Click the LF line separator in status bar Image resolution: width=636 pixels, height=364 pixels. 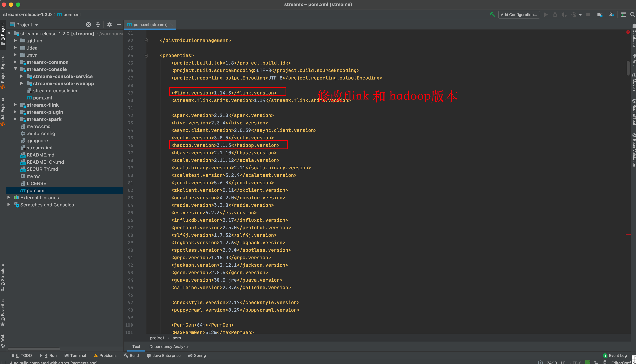[x=563, y=362]
